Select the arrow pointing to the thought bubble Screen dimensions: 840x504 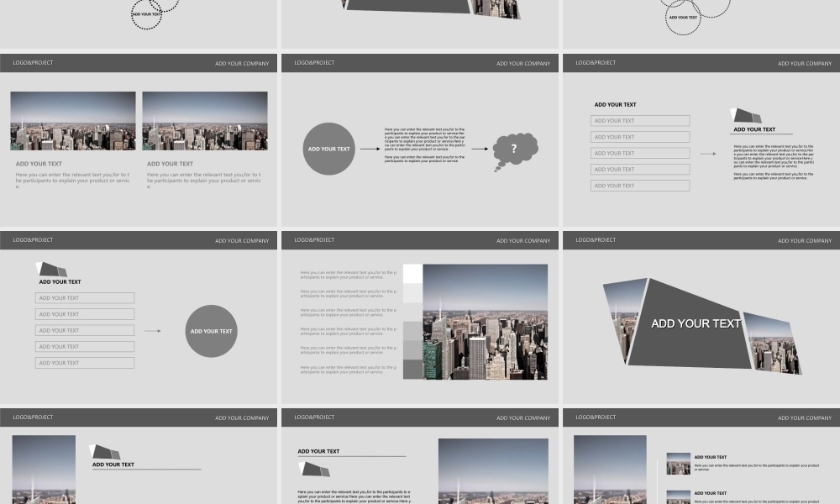click(x=480, y=150)
